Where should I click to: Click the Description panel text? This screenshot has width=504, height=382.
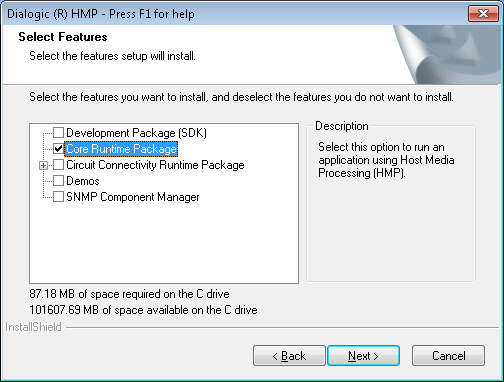[x=386, y=160]
